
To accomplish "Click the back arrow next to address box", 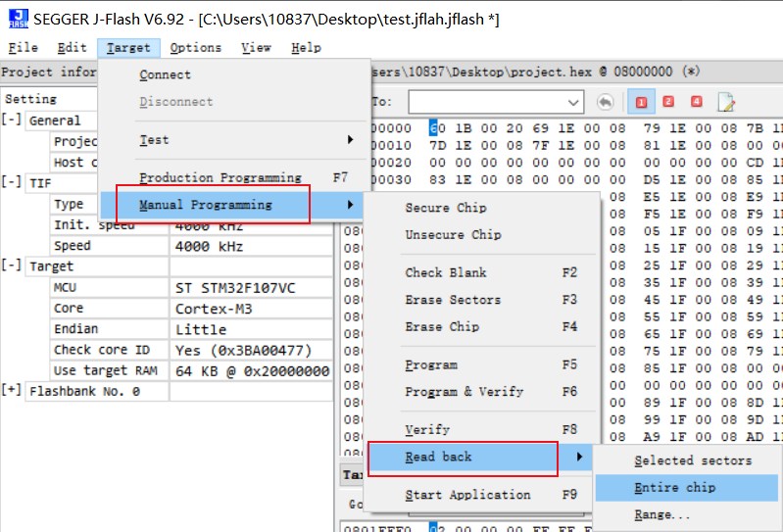I will [606, 102].
